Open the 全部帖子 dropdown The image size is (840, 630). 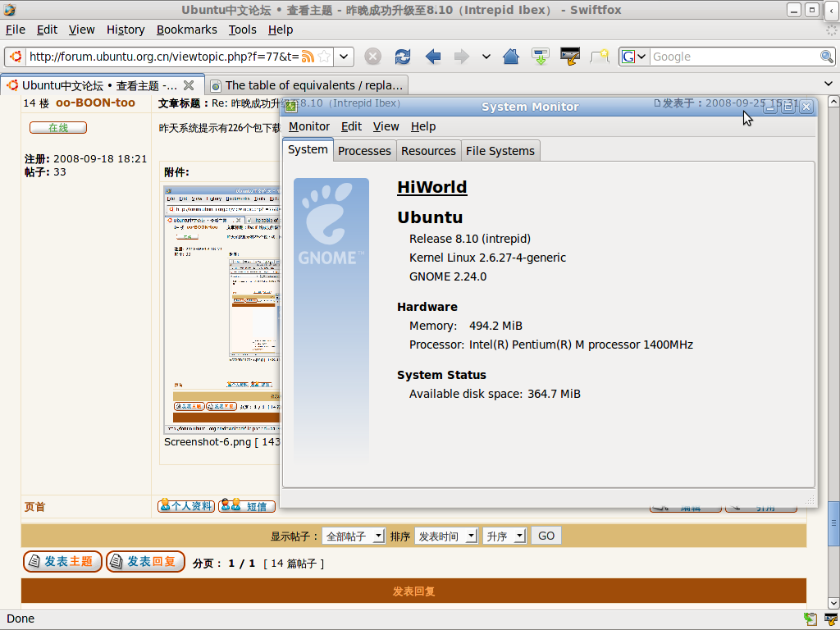tap(354, 536)
